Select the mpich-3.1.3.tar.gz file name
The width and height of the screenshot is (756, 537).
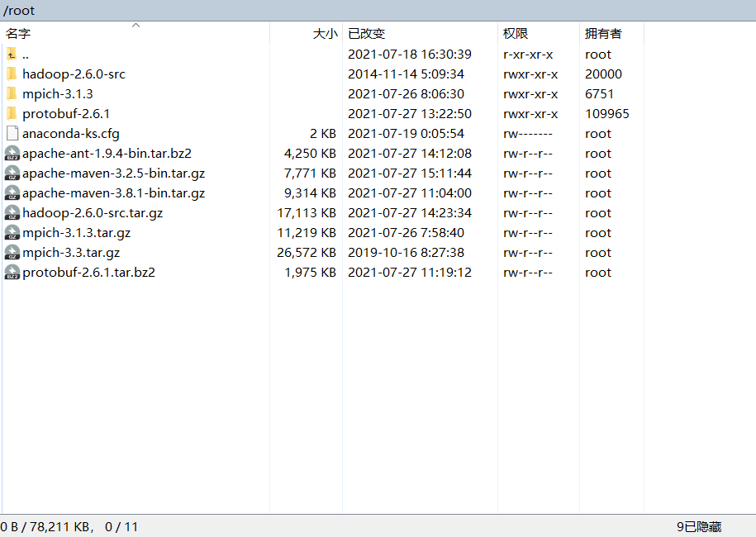tap(76, 232)
